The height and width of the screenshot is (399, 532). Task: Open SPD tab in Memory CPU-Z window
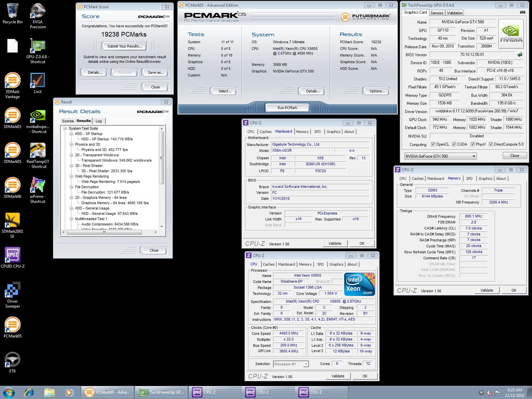[x=469, y=179]
